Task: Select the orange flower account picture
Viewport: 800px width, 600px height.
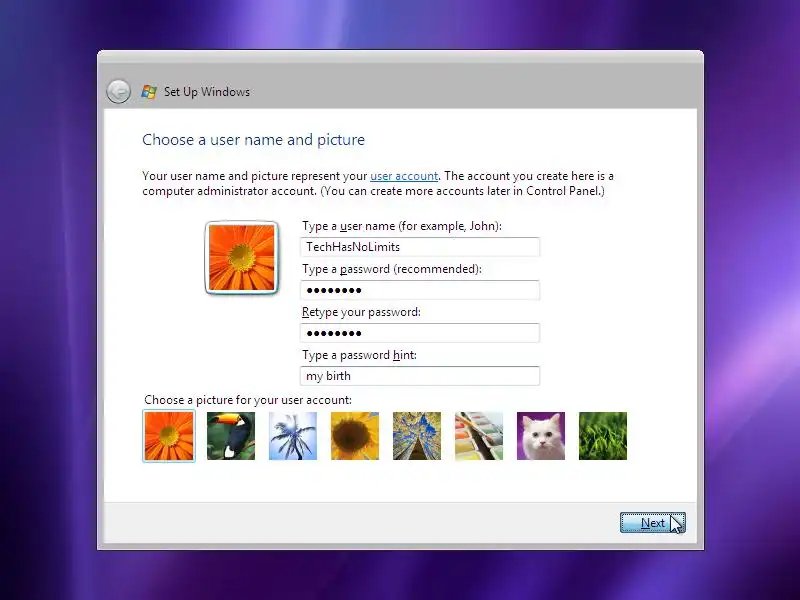Action: pyautogui.click(x=169, y=436)
